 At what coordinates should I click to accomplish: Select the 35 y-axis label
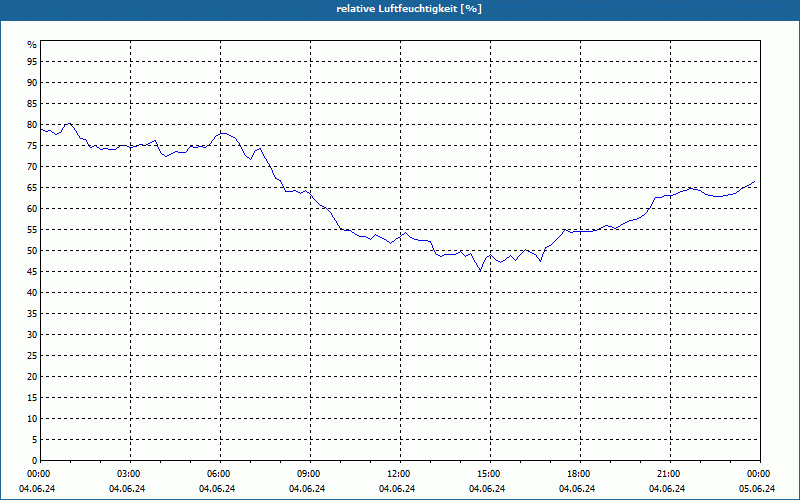click(32, 314)
